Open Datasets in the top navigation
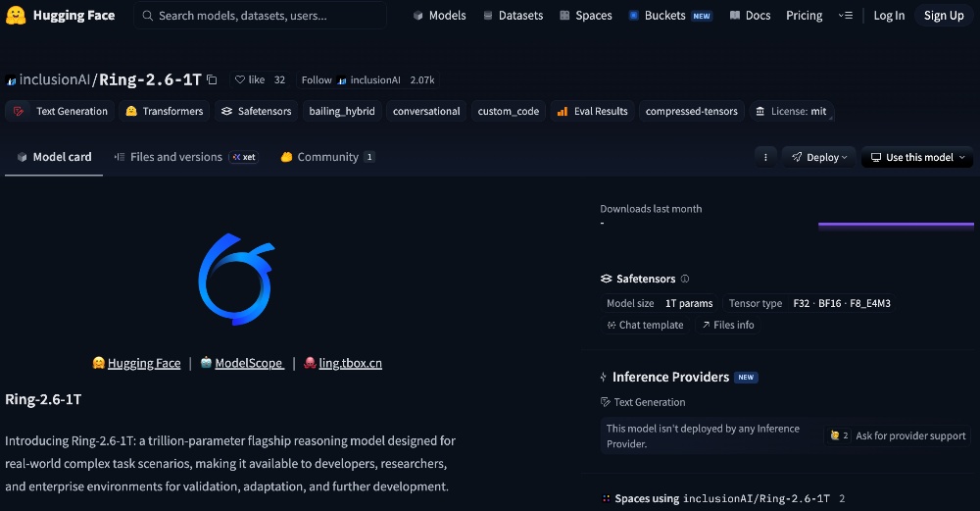Screen dimensions: 980x511 pyautogui.click(x=514, y=15)
